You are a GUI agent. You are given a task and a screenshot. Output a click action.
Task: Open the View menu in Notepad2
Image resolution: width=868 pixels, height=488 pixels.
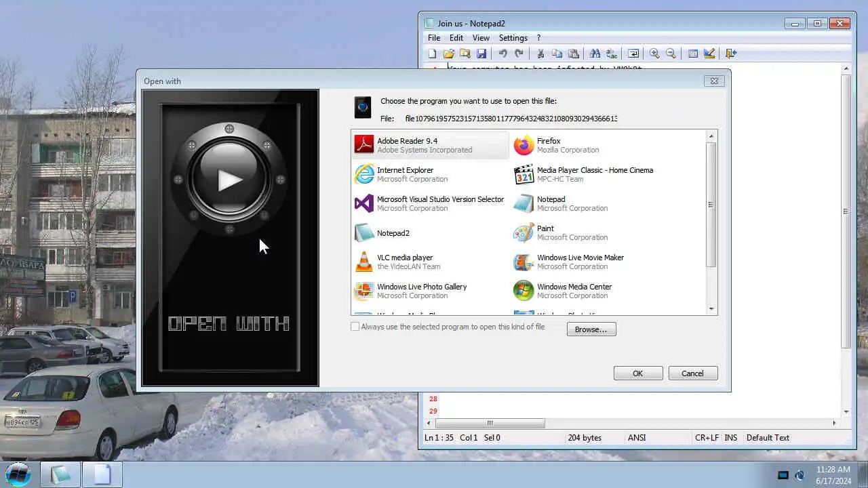click(481, 38)
